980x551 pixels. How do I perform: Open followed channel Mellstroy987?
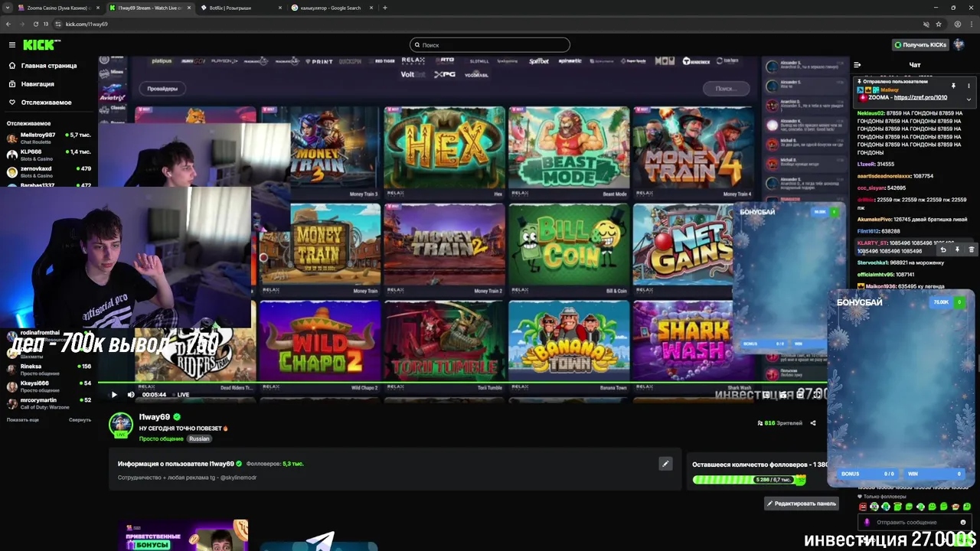point(49,138)
